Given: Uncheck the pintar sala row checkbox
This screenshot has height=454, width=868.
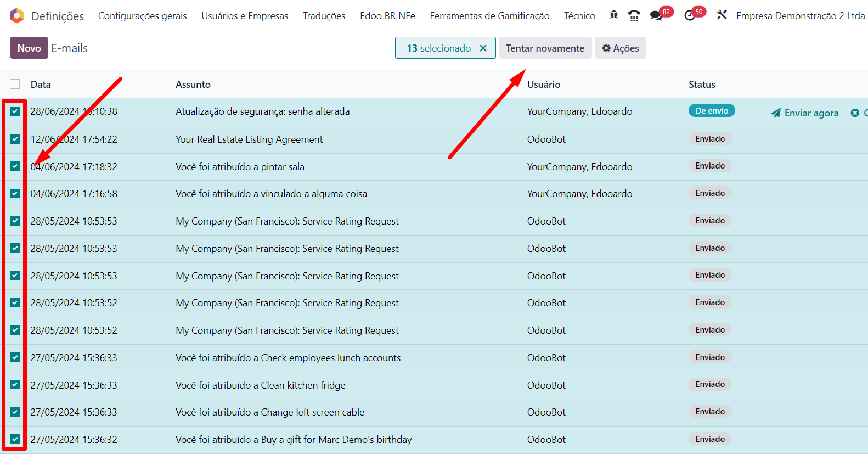Looking at the screenshot, I should point(15,166).
